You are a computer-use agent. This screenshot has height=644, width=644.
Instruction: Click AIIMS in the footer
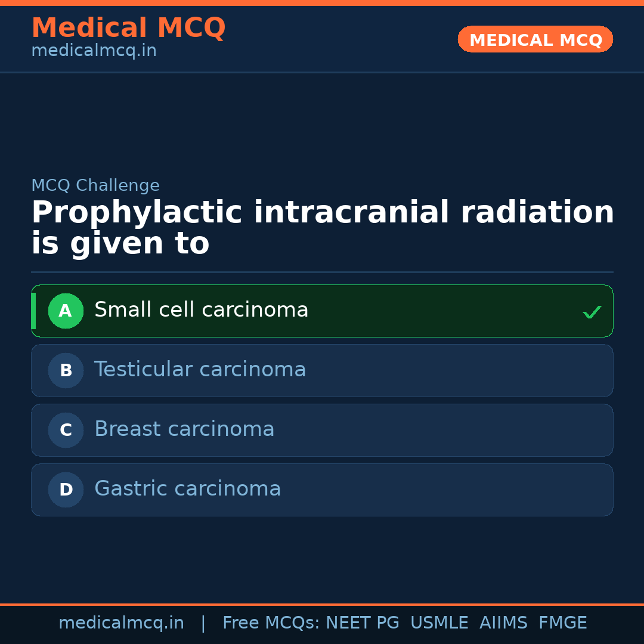click(503, 623)
